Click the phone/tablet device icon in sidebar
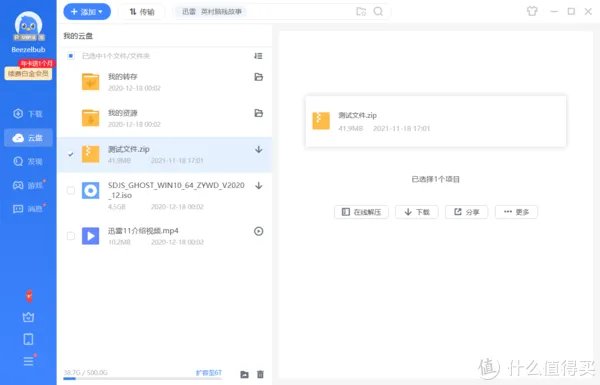Screen dimensions: 600x385 click(x=29, y=339)
